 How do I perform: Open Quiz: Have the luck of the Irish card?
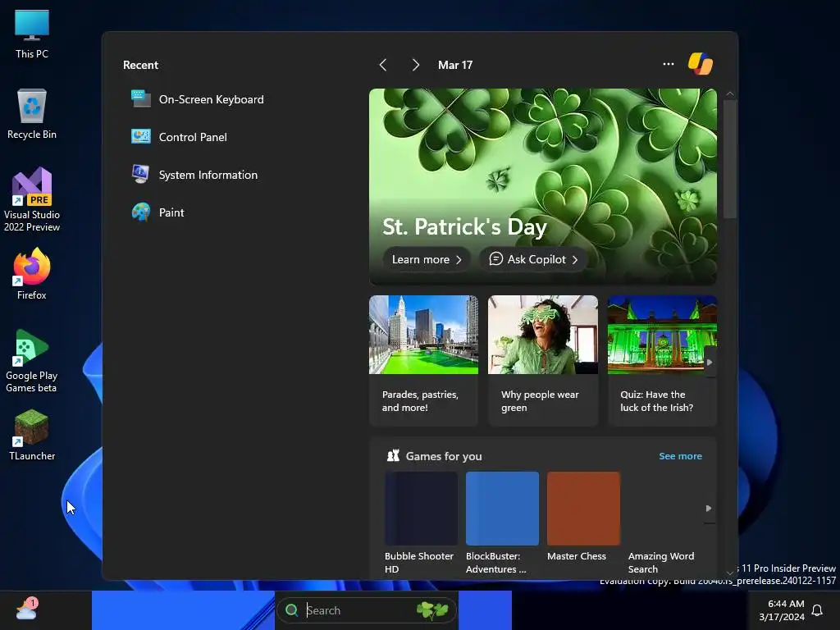662,361
